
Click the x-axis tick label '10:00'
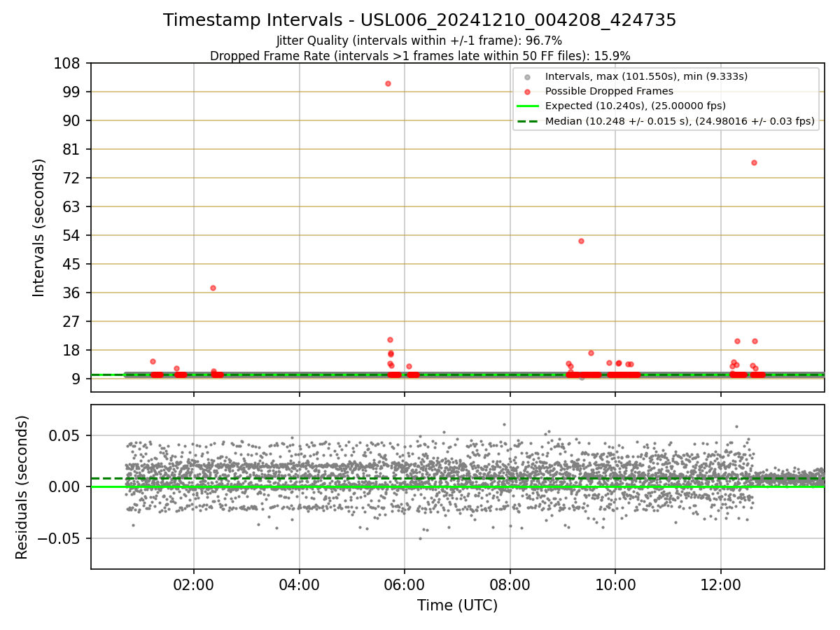pyautogui.click(x=615, y=586)
